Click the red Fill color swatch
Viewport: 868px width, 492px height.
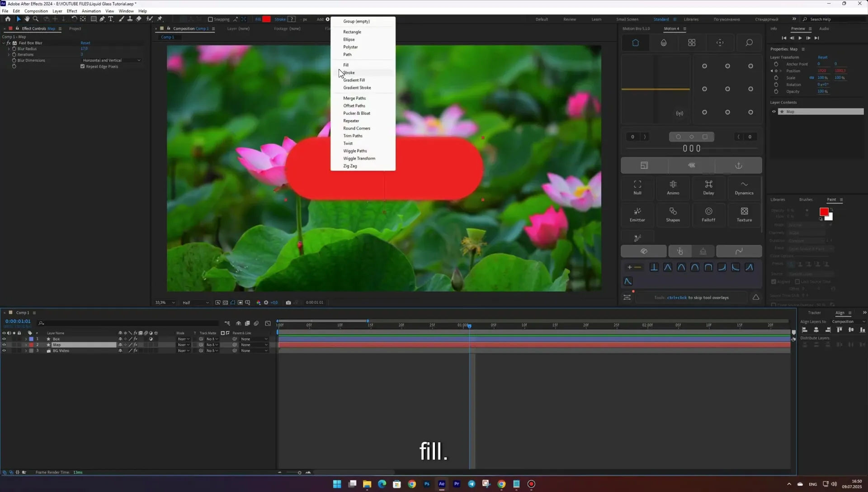tap(267, 19)
